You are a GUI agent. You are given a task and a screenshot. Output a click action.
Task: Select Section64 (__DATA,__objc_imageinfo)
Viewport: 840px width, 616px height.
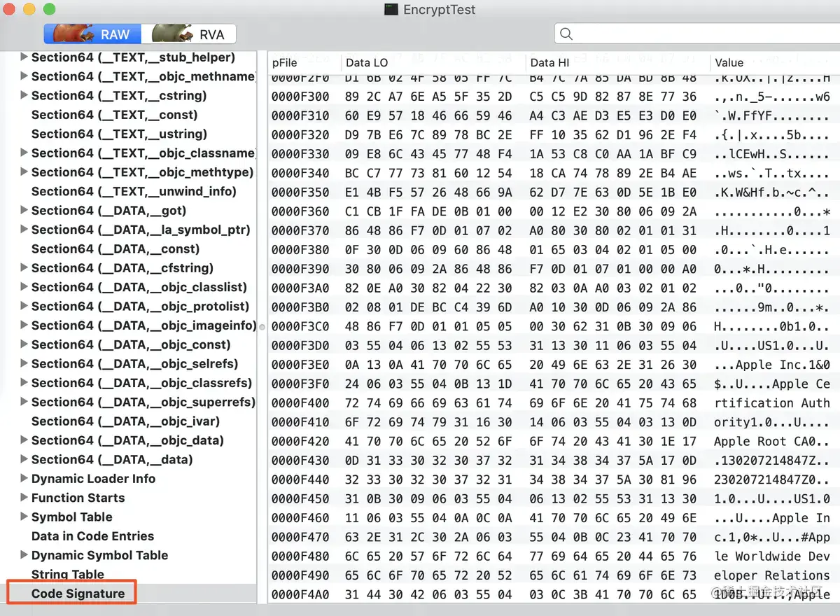143,325
